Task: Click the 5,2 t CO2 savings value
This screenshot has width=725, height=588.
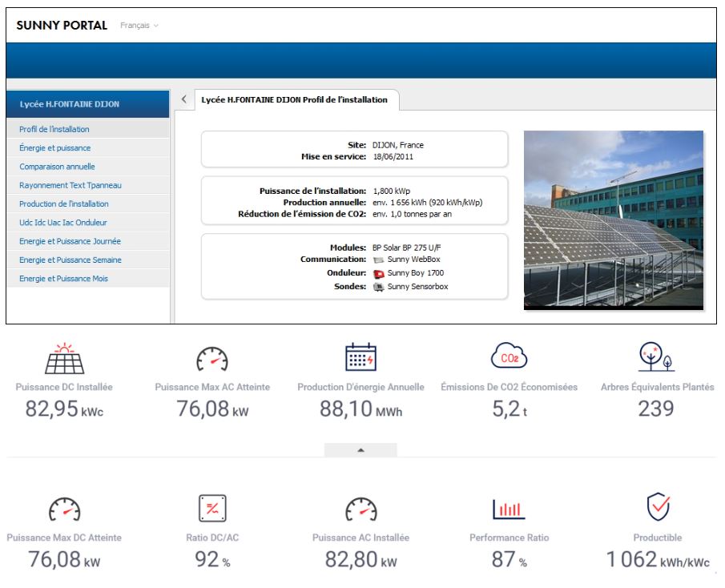Action: coord(509,409)
